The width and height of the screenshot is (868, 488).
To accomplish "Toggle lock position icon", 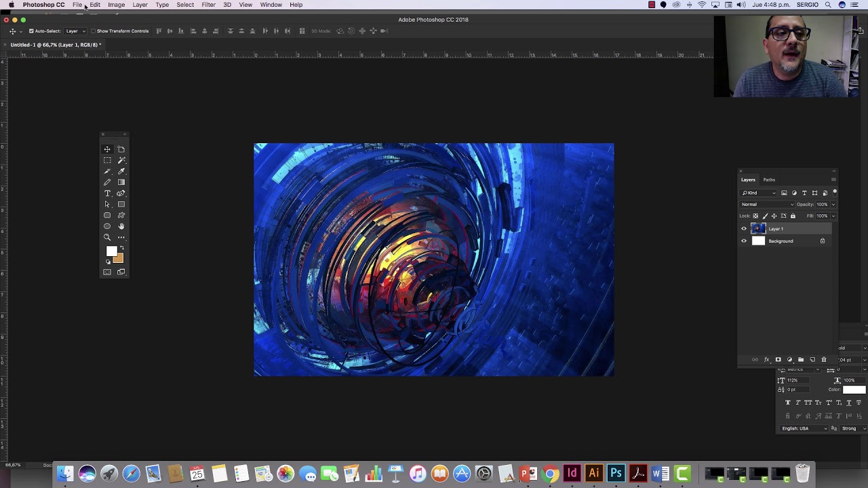I will click(774, 216).
